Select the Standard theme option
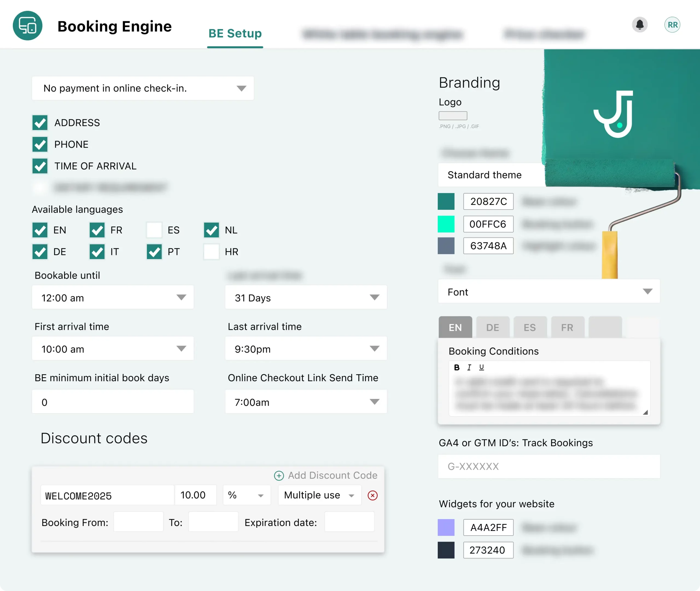700x591 pixels. [x=485, y=175]
